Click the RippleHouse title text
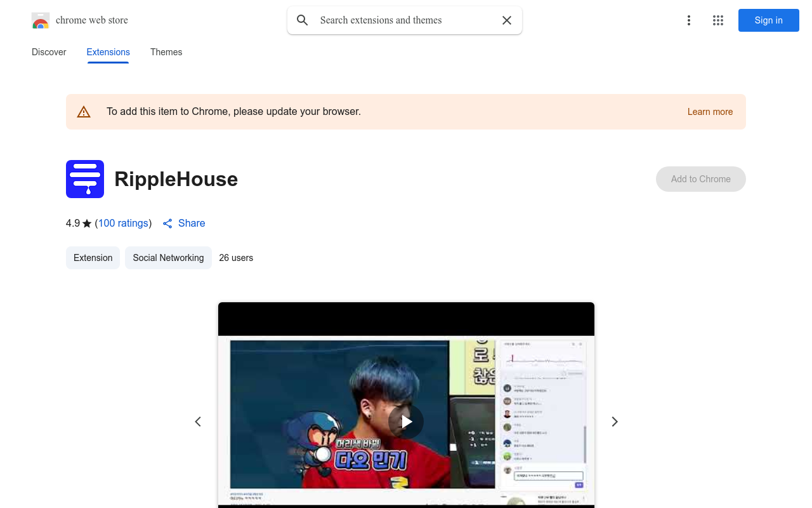The width and height of the screenshot is (812, 508). [x=176, y=179]
